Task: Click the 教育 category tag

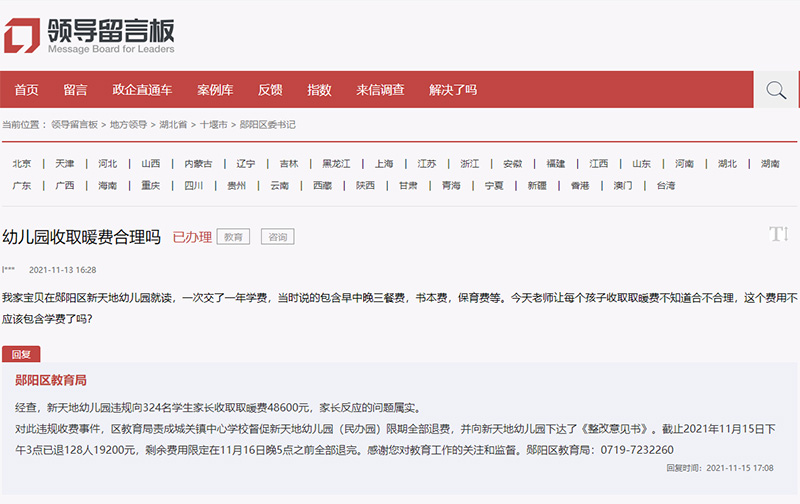Action: coord(233,237)
